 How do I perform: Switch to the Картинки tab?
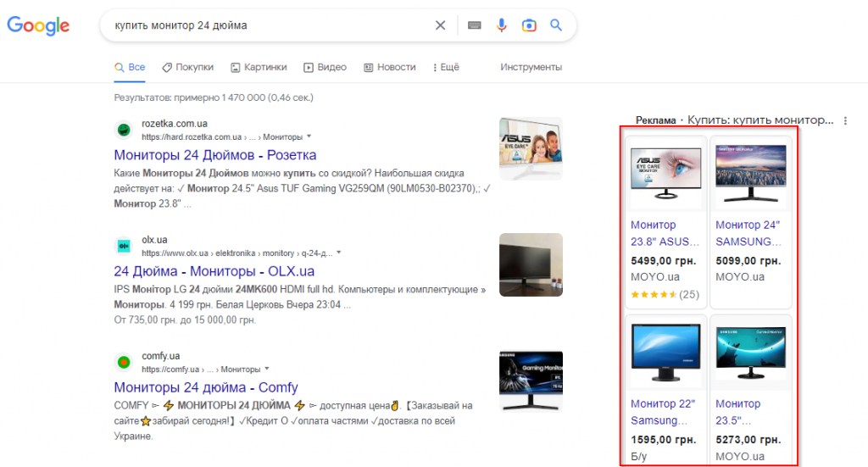pos(259,67)
